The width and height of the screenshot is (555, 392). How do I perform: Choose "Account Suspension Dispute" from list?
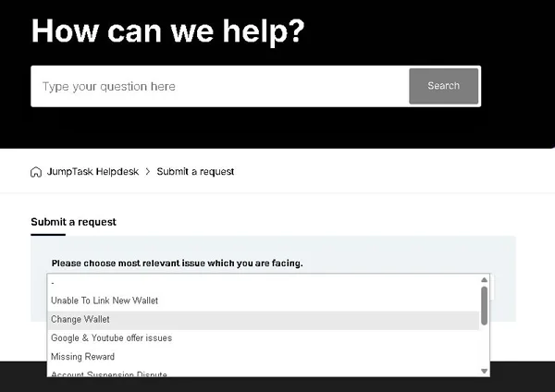coord(108,374)
